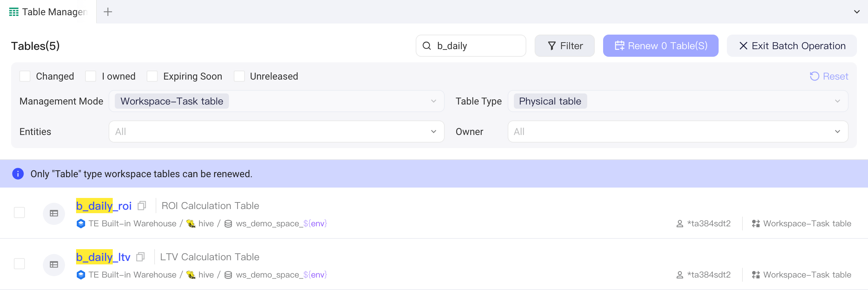Expand the Management Mode dropdown

[277, 101]
